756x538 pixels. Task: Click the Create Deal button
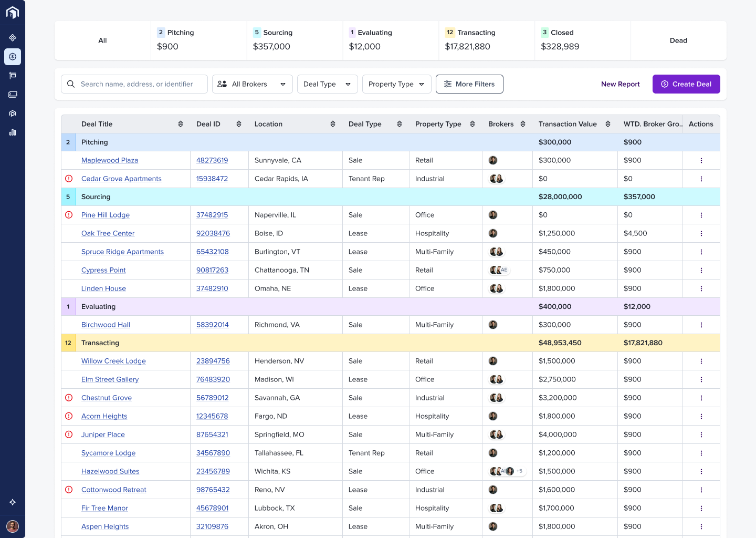[x=686, y=84]
